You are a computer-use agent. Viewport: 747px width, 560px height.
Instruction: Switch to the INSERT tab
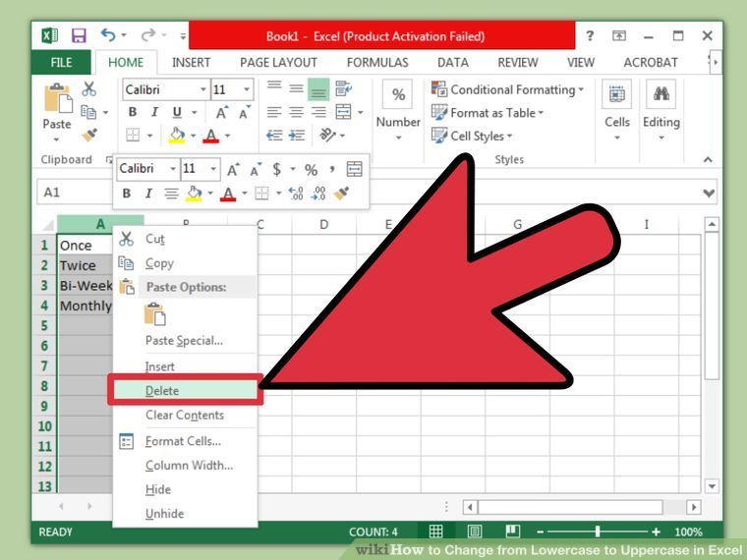pos(191,62)
